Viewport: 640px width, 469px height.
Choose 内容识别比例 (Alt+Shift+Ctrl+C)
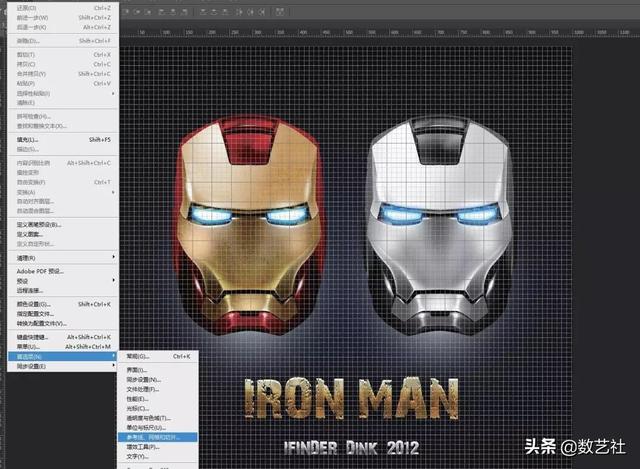click(x=63, y=163)
